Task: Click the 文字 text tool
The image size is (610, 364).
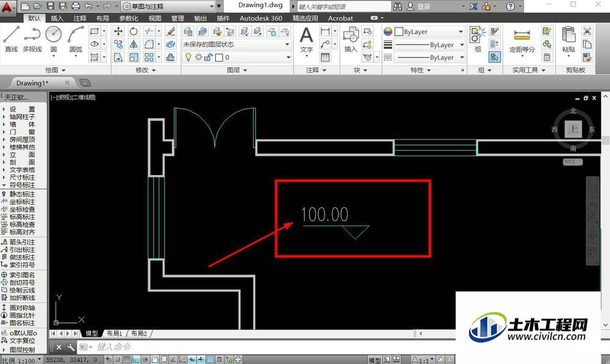Action: 307,40
